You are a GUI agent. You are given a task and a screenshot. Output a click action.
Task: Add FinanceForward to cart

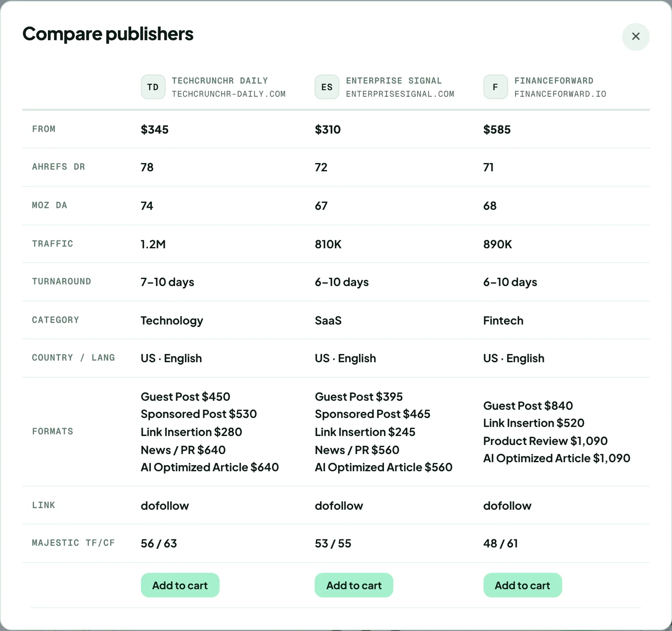tap(522, 585)
